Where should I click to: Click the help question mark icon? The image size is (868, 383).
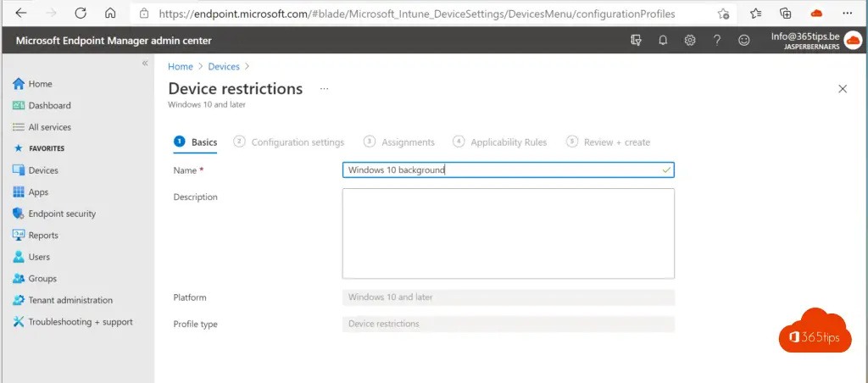[717, 40]
